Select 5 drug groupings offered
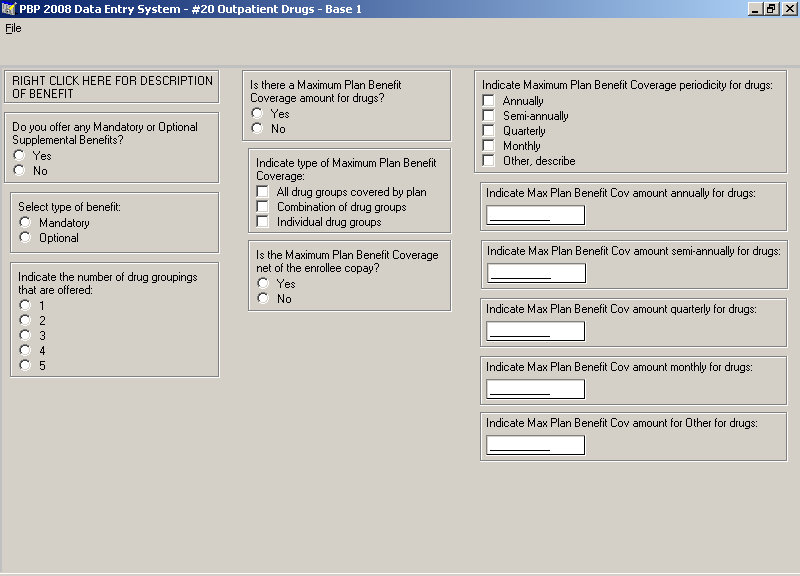This screenshot has height=576, width=800. click(25, 365)
